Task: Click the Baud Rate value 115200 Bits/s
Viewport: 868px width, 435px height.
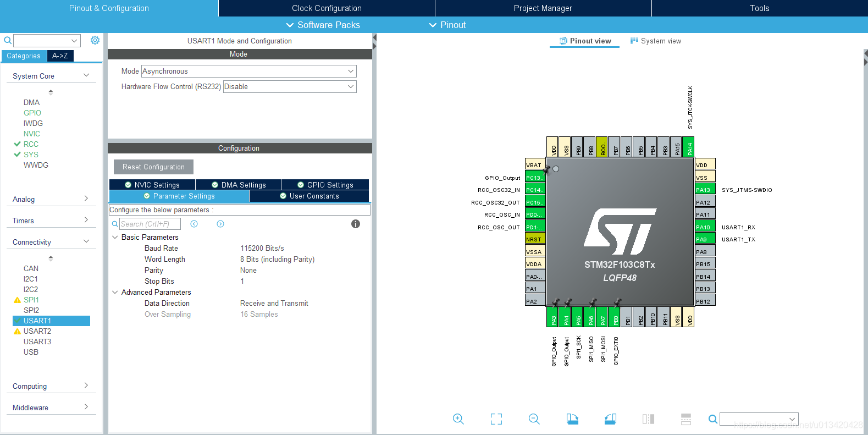Action: [262, 248]
